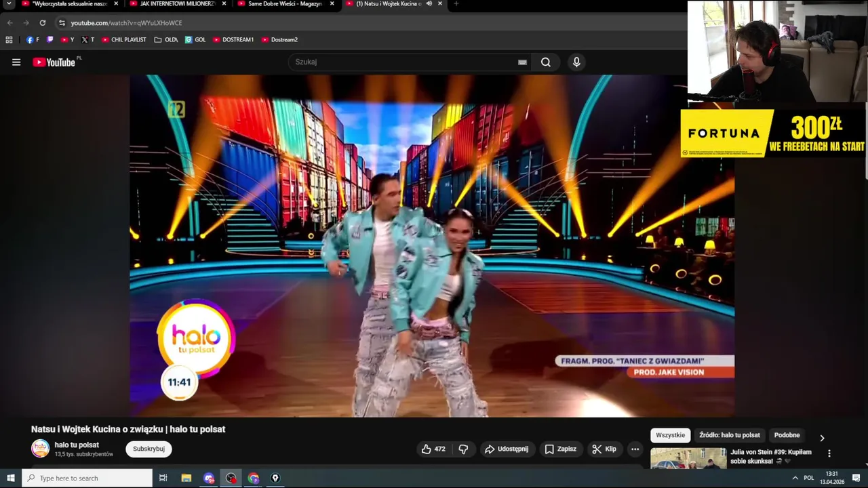
Task: Start voice search with the microphone icon
Action: click(576, 62)
